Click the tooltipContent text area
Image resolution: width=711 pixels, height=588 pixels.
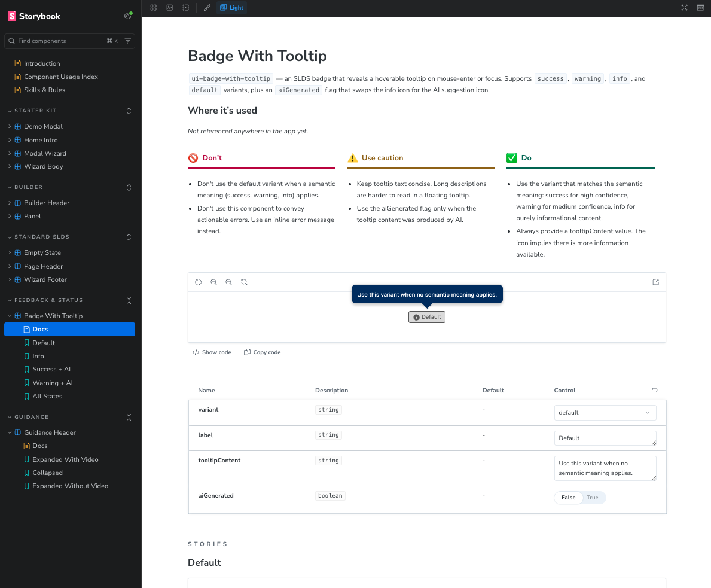coord(605,468)
